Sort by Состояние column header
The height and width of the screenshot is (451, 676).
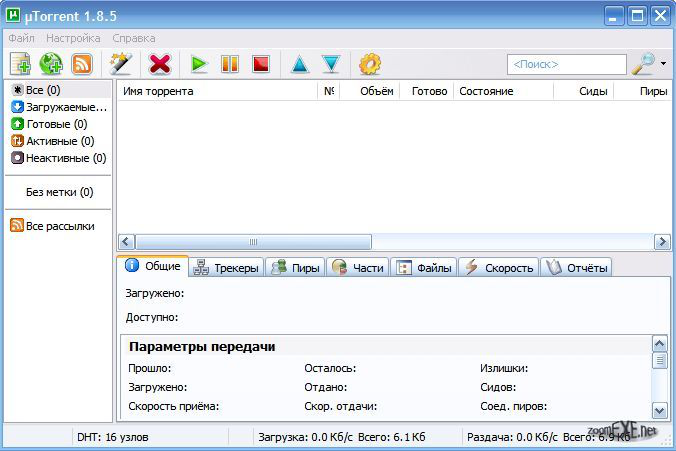(504, 91)
